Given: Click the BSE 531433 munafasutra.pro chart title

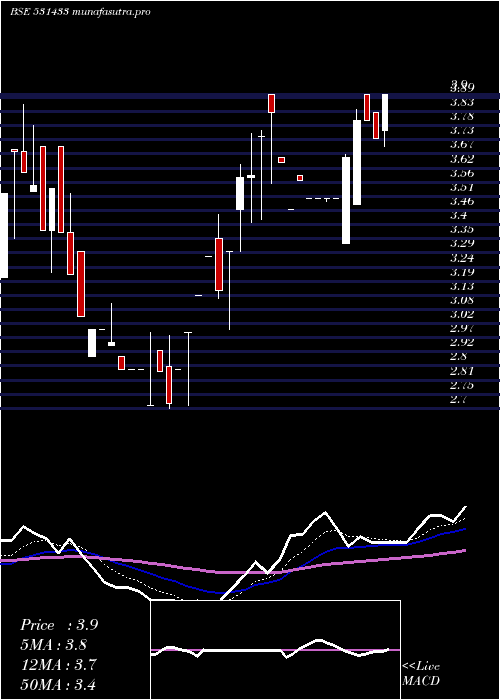Looking at the screenshot, I should 80,12.
